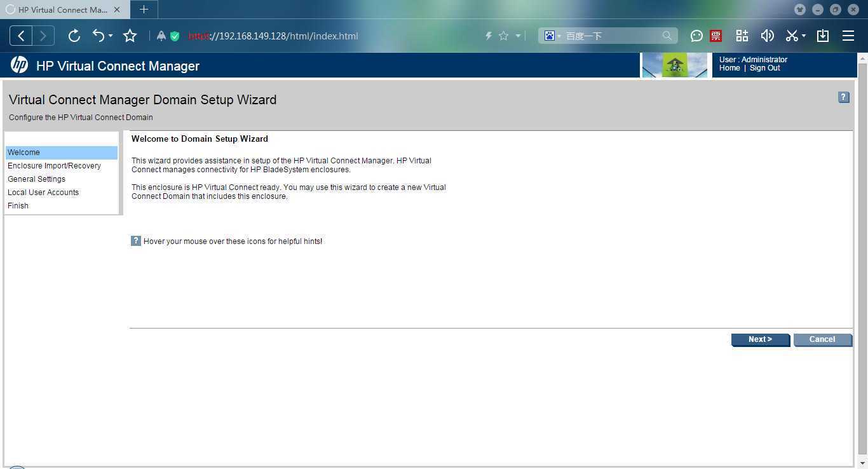Image resolution: width=868 pixels, height=469 pixels.
Task: Click the address bar URL
Action: pyautogui.click(x=273, y=36)
